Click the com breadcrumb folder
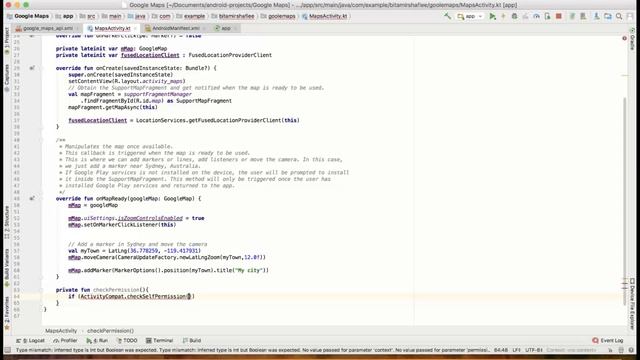This screenshot has height=360, width=640. point(162,16)
